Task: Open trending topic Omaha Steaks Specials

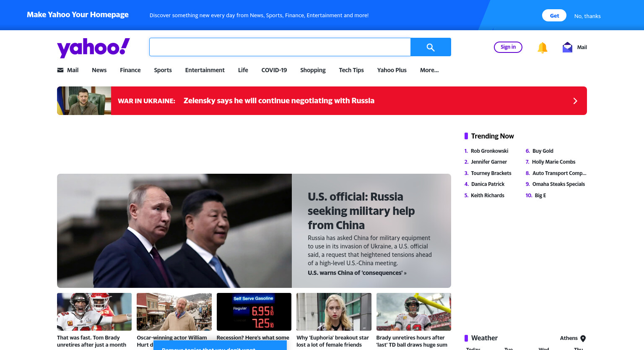Action: 558,184
